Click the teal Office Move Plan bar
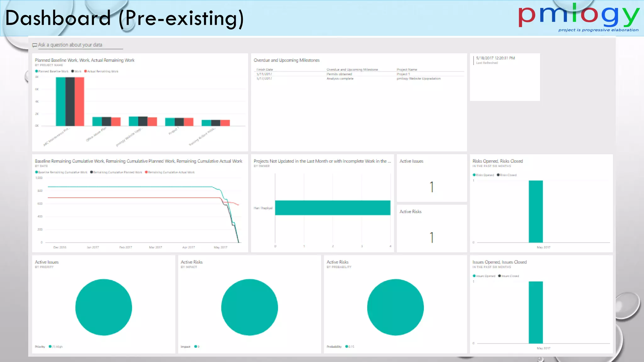Image resolution: width=644 pixels, height=362 pixels. pos(97,121)
